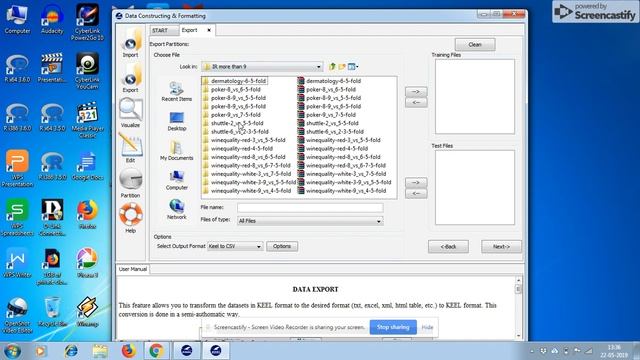The width and height of the screenshot is (640, 360).
Task: Jump to Desktop shortcut in chooser
Action: tap(176, 121)
